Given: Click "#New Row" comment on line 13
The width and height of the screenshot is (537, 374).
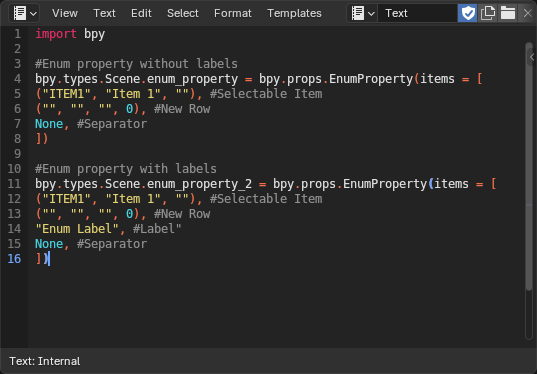Looking at the screenshot, I should (x=182, y=214).
